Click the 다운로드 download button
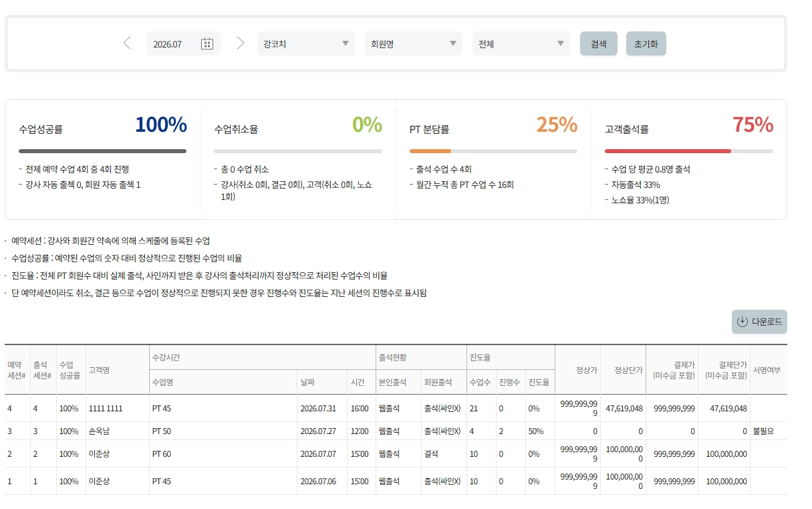Screen dimensions: 812x509 point(759,322)
